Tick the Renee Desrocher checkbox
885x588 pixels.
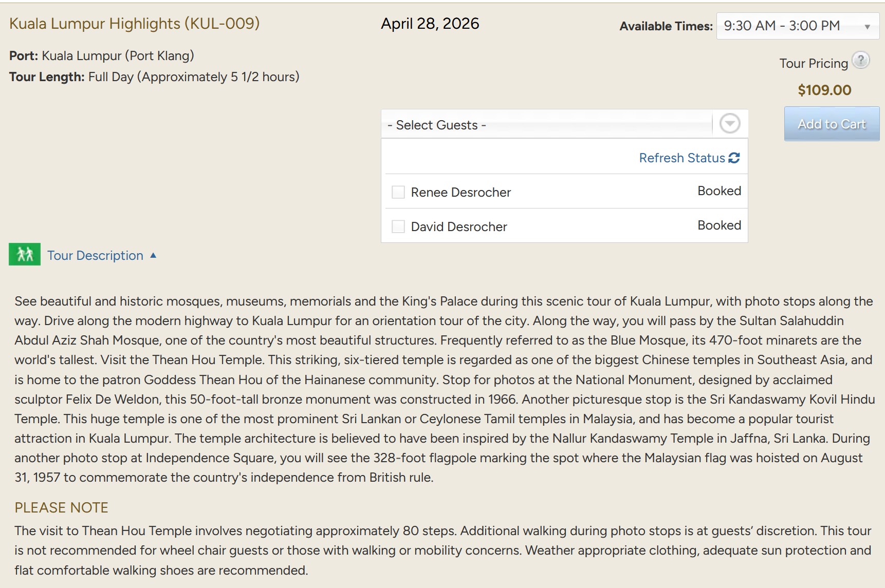398,192
